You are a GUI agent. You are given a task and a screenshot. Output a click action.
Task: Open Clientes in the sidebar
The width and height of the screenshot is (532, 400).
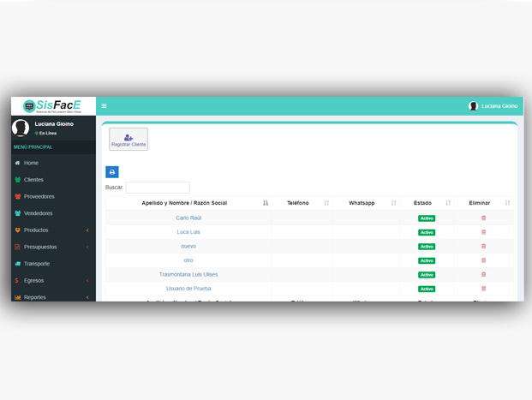click(x=33, y=180)
